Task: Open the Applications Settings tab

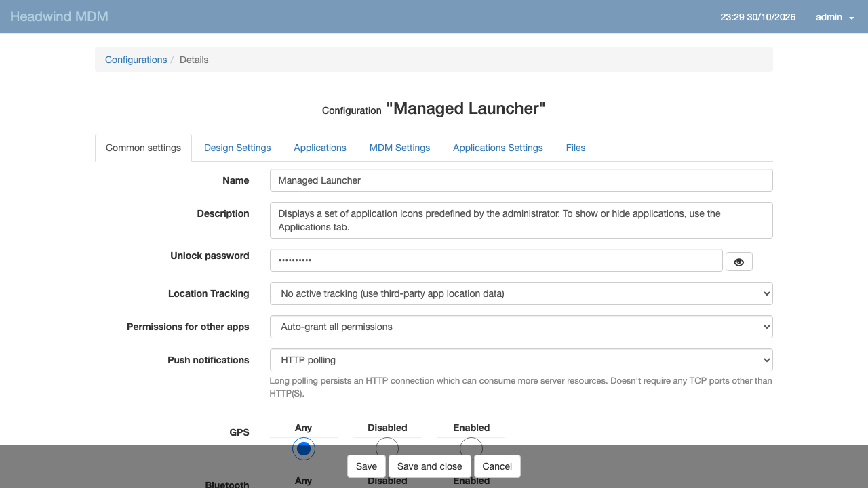Action: pos(498,148)
